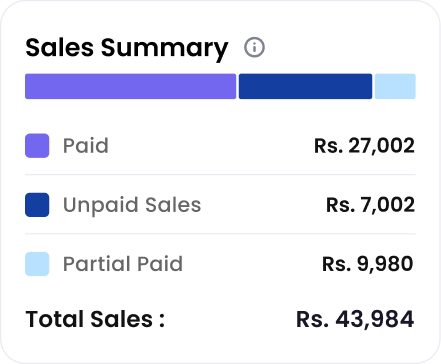441x364 pixels.
Task: Click the Rs. 9,980 partial paid amount
Action: pos(368,264)
